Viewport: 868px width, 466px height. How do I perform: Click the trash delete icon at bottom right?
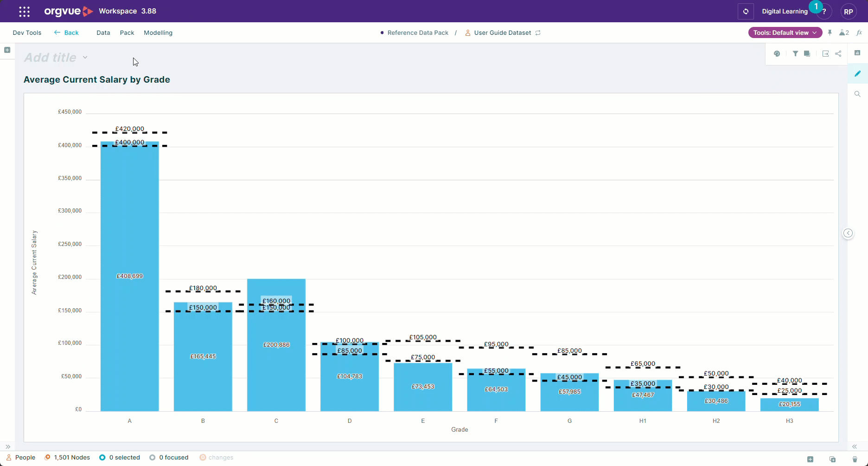(x=855, y=459)
